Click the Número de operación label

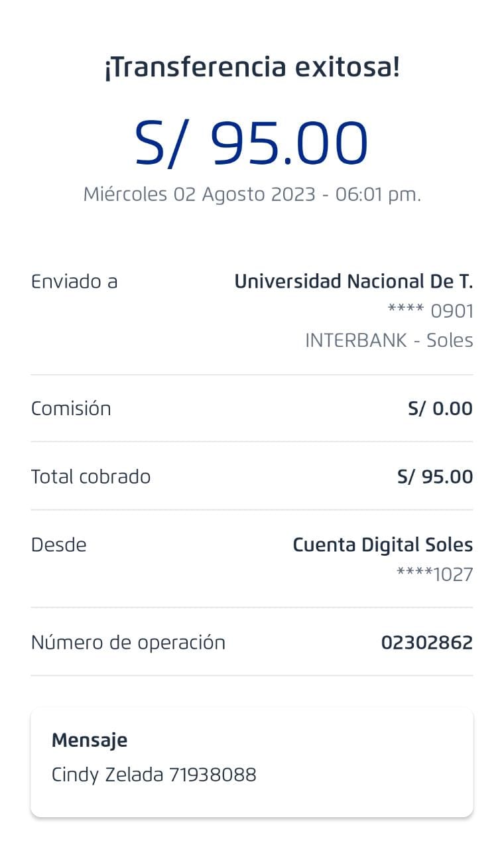coord(128,643)
